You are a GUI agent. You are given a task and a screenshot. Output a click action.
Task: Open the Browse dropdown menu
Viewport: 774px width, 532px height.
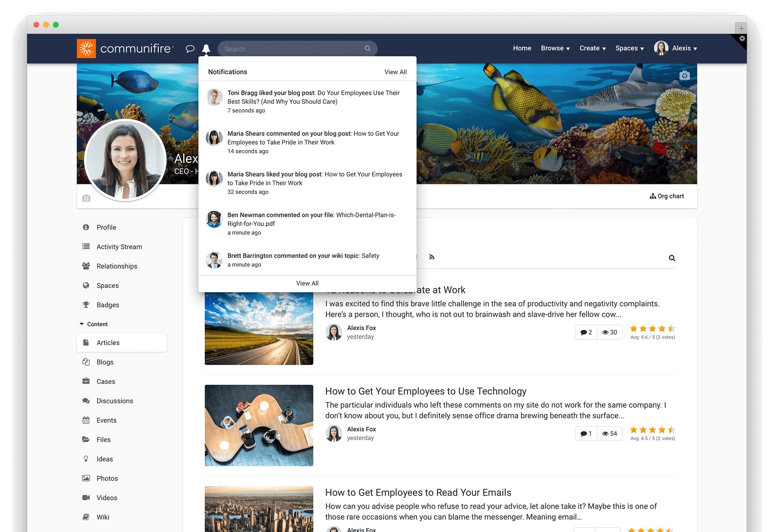click(x=555, y=48)
